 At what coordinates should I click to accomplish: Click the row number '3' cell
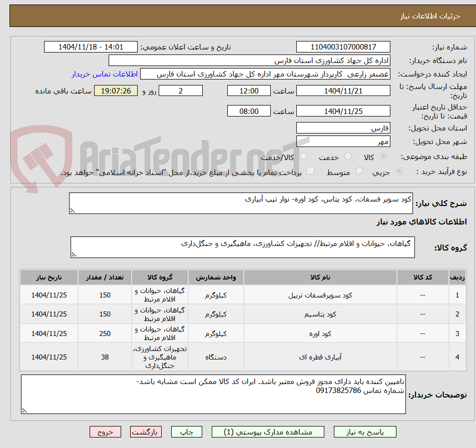click(x=457, y=333)
